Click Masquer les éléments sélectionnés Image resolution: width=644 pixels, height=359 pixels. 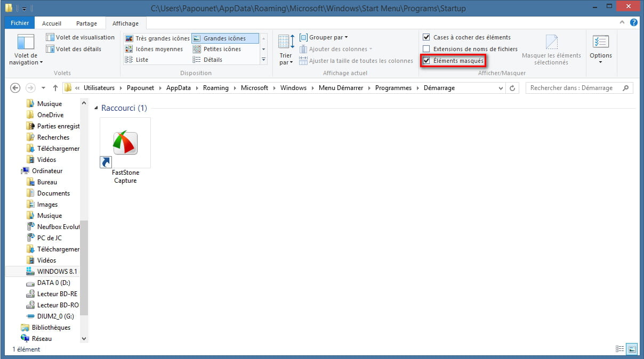click(551, 50)
